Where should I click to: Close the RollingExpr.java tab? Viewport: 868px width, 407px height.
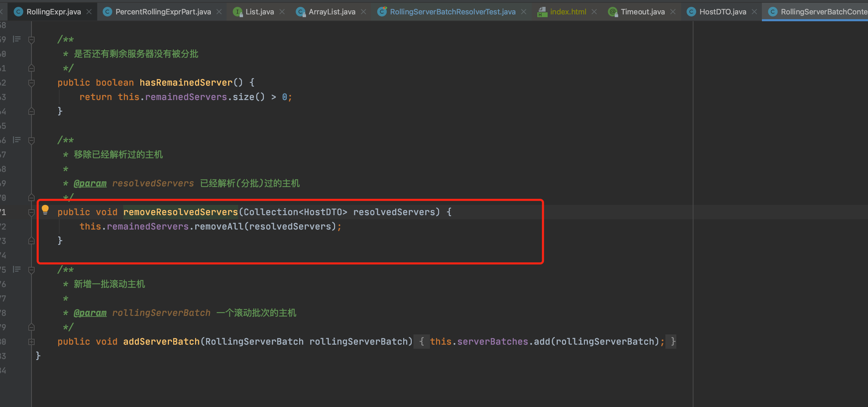(x=89, y=12)
